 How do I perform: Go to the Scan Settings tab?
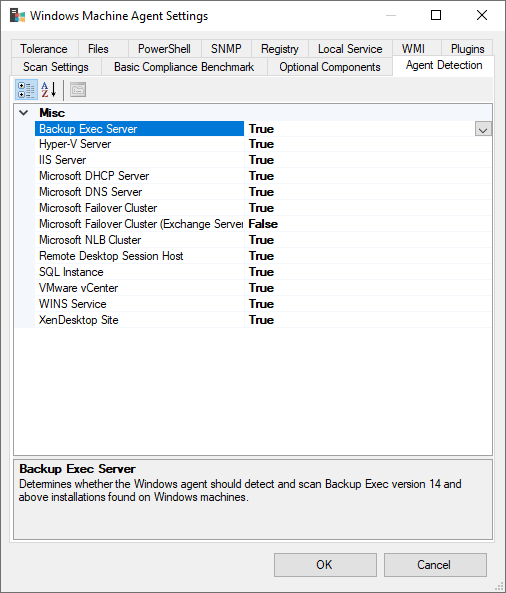[x=56, y=67]
